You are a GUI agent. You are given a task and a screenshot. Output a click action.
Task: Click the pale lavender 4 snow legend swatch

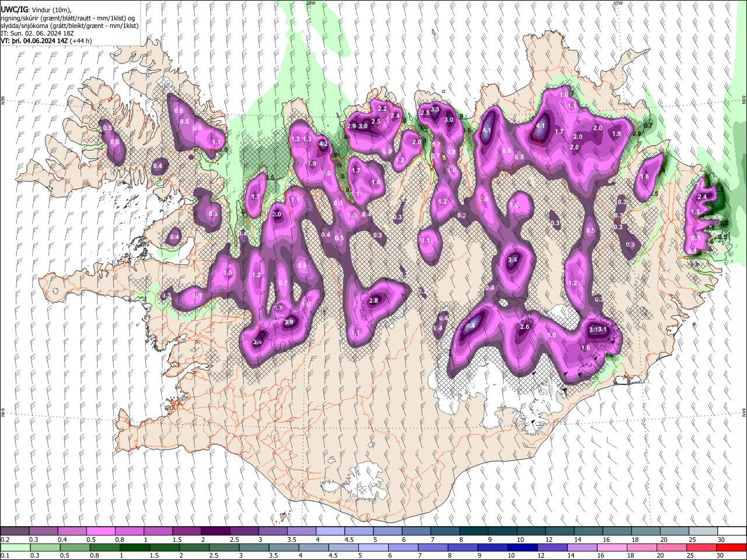[x=329, y=531]
